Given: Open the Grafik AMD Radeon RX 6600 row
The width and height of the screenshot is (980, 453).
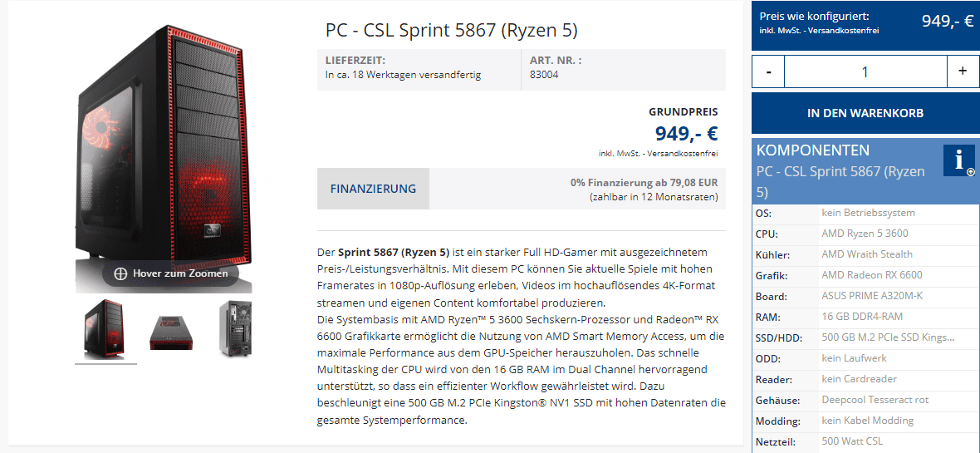Looking at the screenshot, I should coord(865,275).
